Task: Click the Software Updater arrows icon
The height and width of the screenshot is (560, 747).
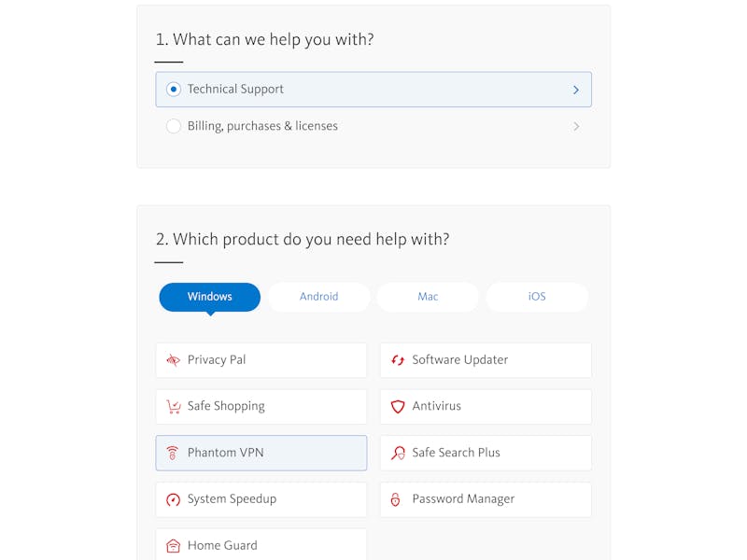Action: (398, 360)
